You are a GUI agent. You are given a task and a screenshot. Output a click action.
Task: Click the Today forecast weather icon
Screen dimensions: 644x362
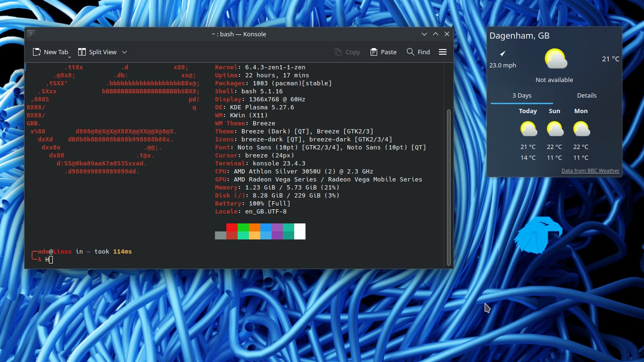pyautogui.click(x=528, y=129)
